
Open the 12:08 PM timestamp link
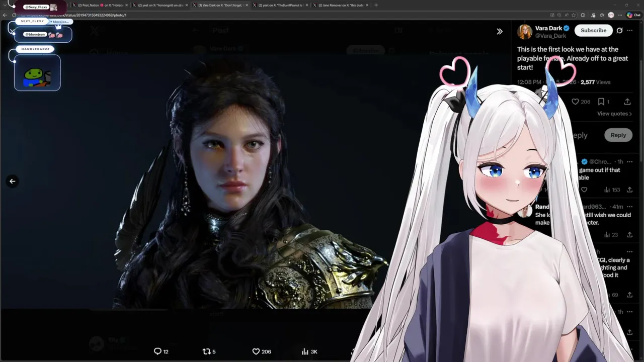[529, 82]
